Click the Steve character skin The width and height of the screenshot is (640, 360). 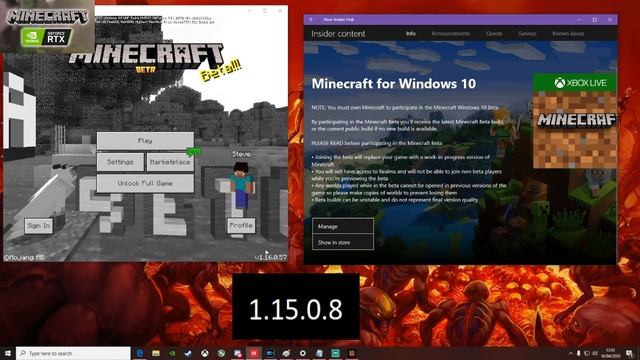pos(242,186)
